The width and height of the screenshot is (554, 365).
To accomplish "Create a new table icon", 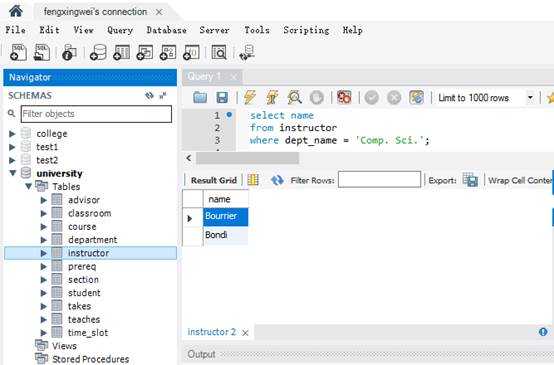I will (x=121, y=53).
